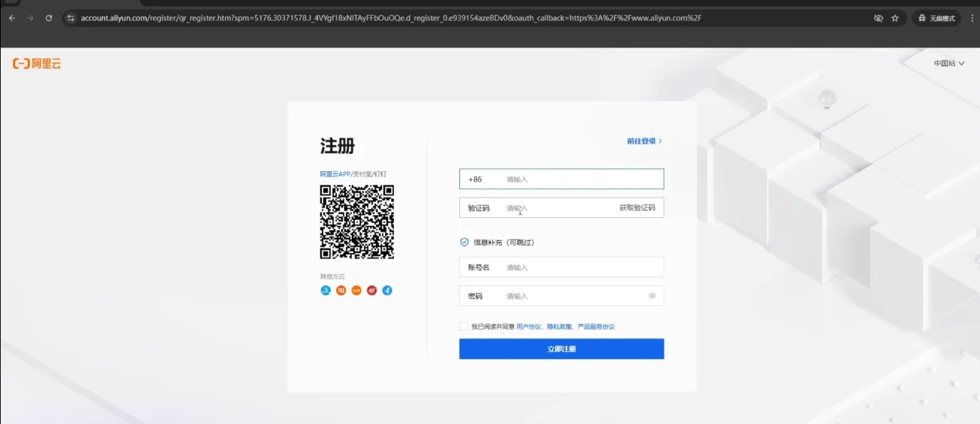The height and width of the screenshot is (424, 980).
Task: Click 获取验证码 to get verification code
Action: 637,208
